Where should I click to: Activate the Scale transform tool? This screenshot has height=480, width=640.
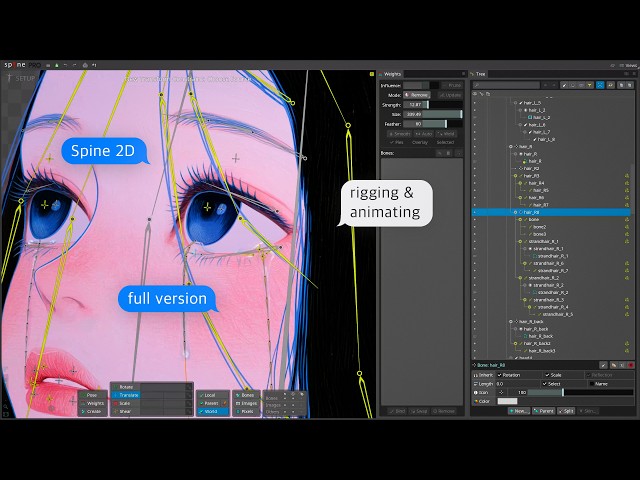126,403
